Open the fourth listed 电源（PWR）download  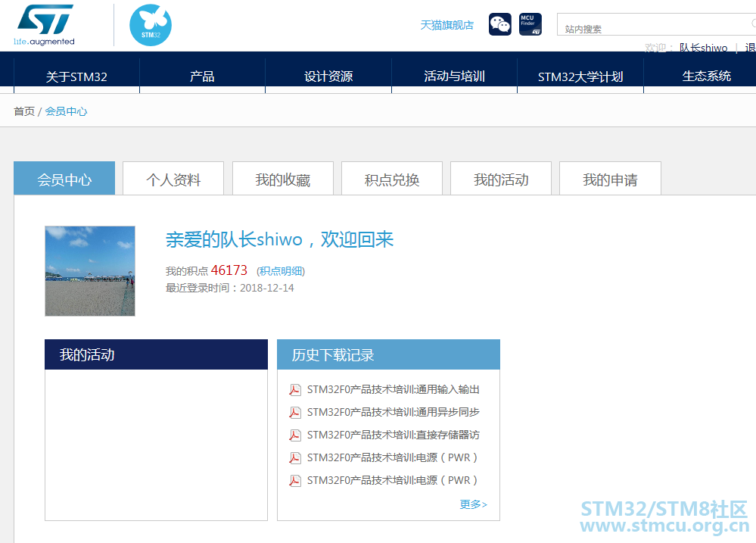[393, 457]
